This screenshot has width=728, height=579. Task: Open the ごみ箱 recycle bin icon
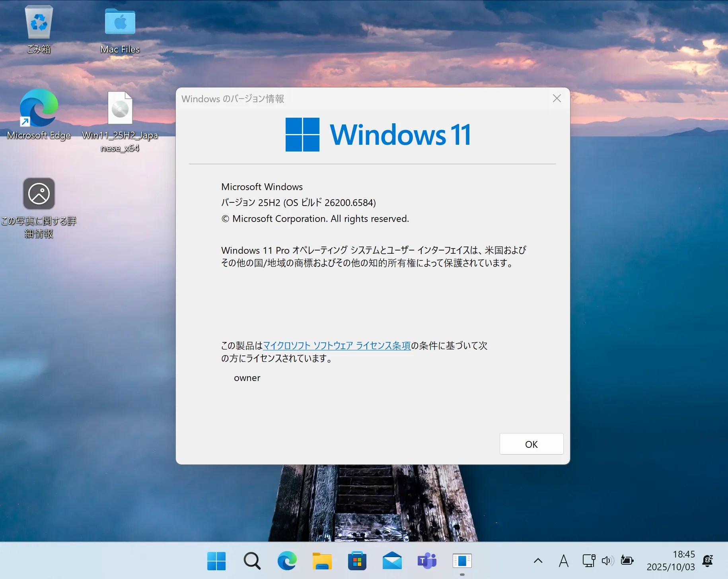point(39,29)
